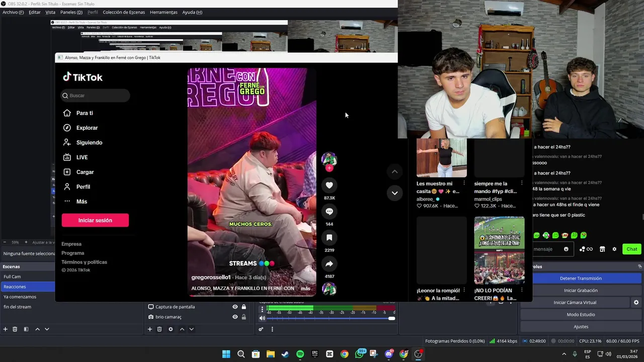This screenshot has width=644, height=362.
Task: Mute the audio input with speaker icon
Action: (x=262, y=318)
